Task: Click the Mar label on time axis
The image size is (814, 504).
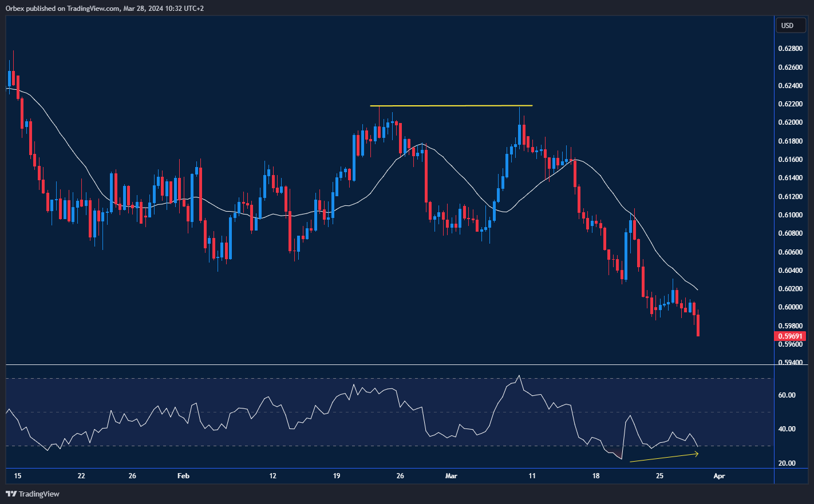Action: click(451, 476)
